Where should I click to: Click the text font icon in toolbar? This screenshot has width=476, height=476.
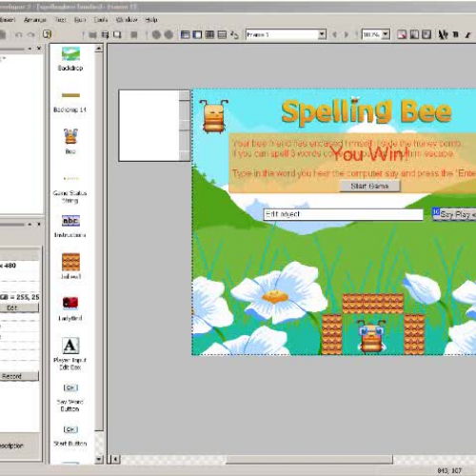coord(443,34)
